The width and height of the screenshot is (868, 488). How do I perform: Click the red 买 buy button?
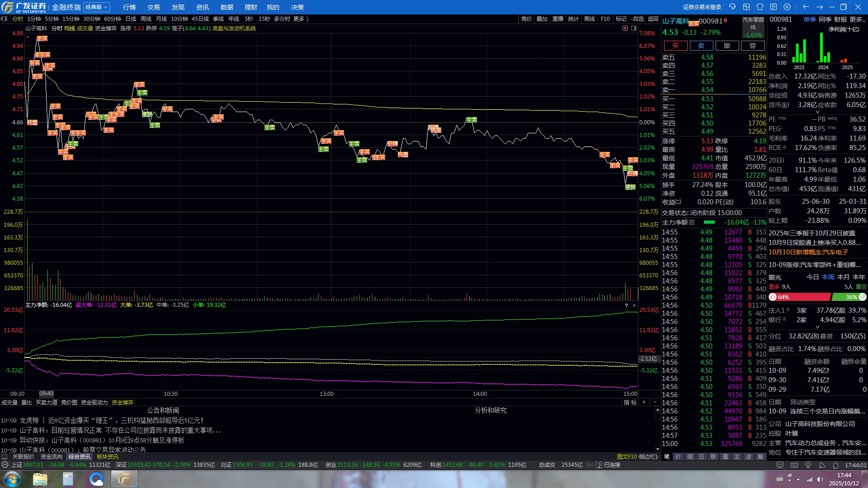[675, 46]
